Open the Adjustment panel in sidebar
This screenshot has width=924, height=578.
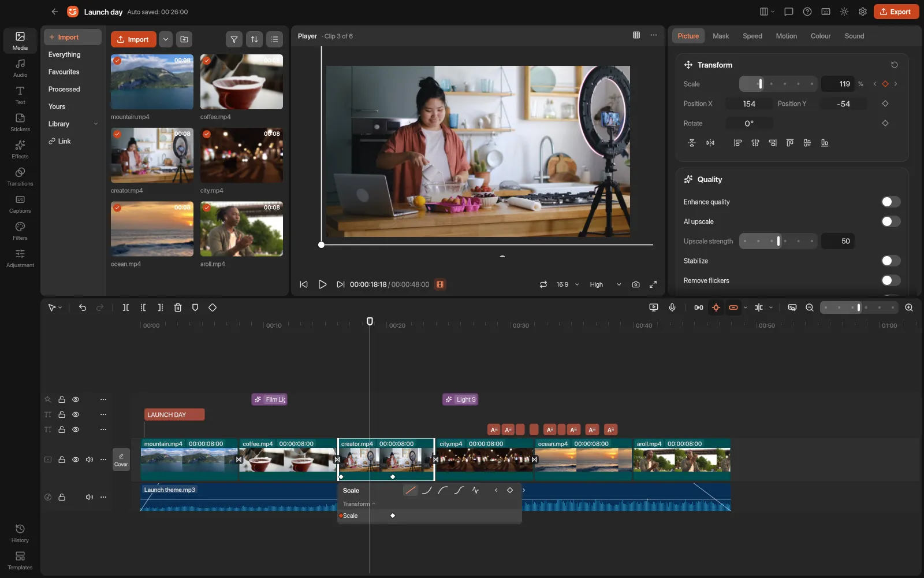tap(20, 258)
